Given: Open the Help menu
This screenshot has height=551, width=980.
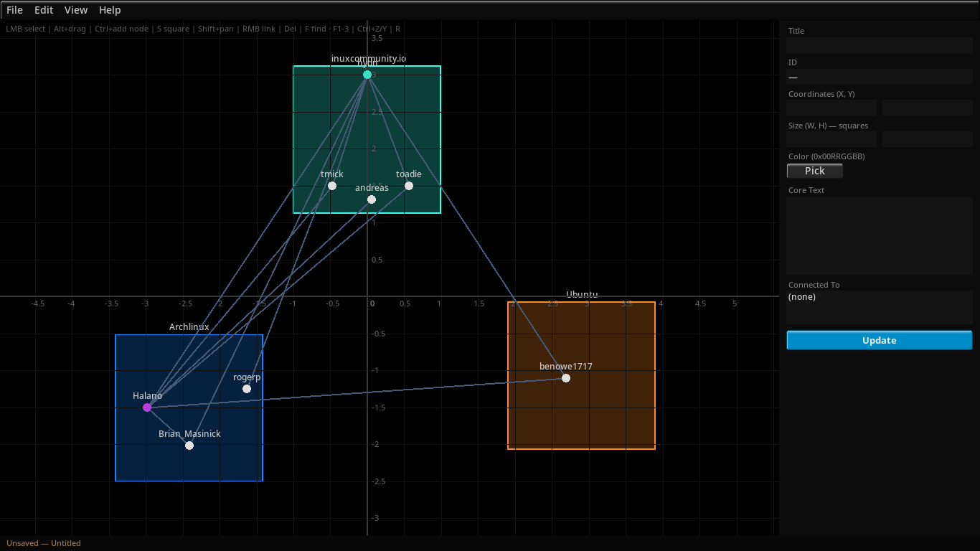Looking at the screenshot, I should click(x=110, y=10).
